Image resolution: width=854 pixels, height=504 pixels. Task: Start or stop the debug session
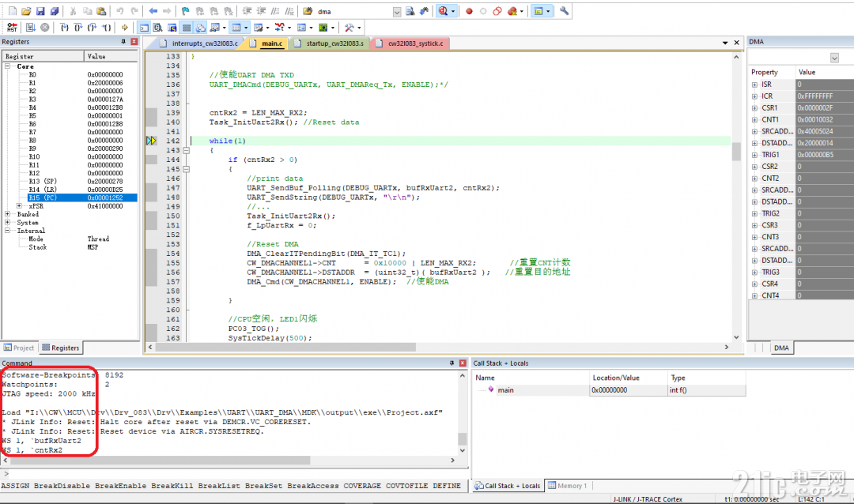[444, 11]
